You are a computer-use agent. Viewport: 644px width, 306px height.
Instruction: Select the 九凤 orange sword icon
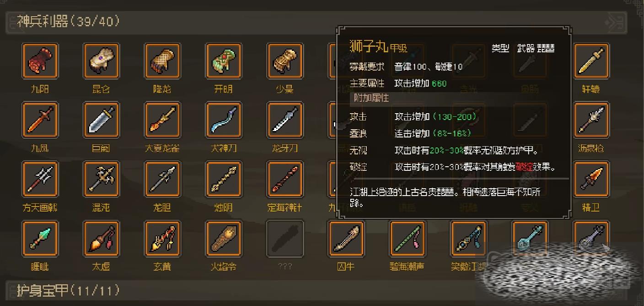click(40, 120)
